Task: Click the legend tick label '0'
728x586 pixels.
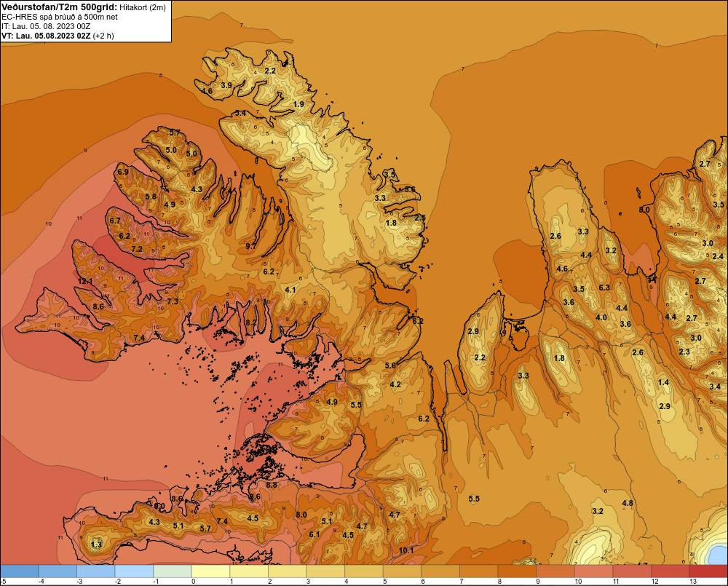Action: [x=194, y=582]
